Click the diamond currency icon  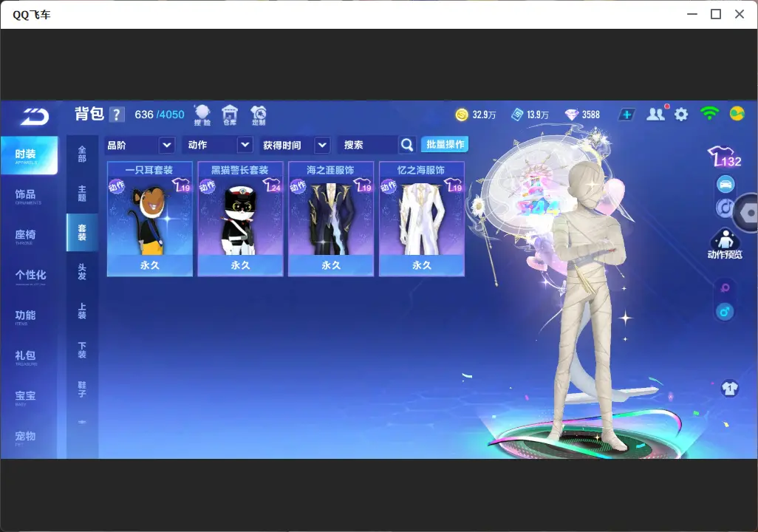[x=572, y=115]
